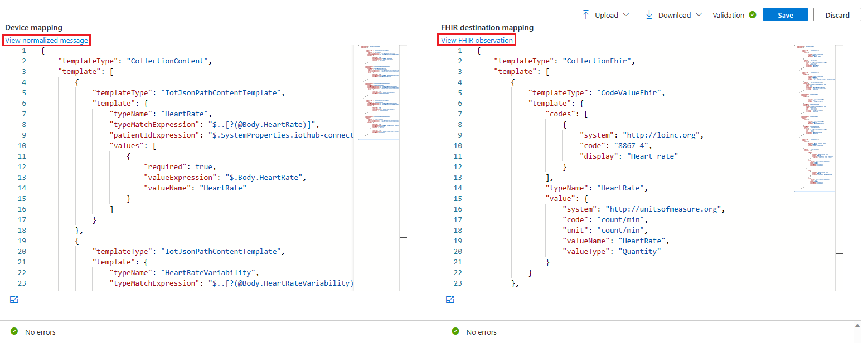Click the FHIR mapping No errors status icon
Viewport: 868px width, 343px height.
tap(455, 332)
